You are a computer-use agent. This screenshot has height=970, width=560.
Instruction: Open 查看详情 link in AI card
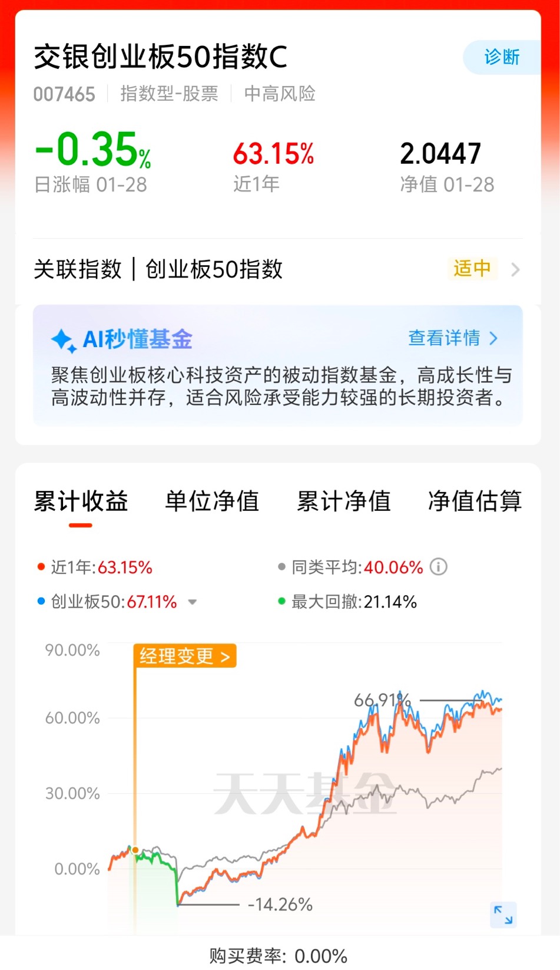[453, 338]
